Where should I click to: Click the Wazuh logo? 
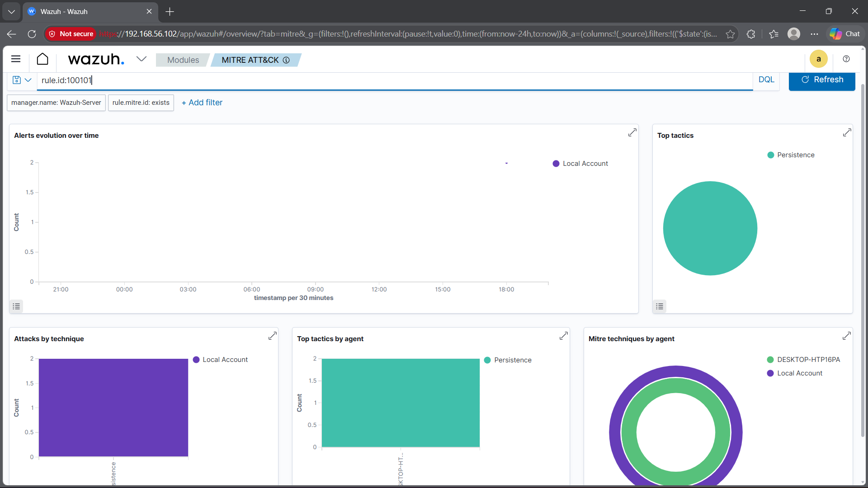pyautogui.click(x=96, y=59)
